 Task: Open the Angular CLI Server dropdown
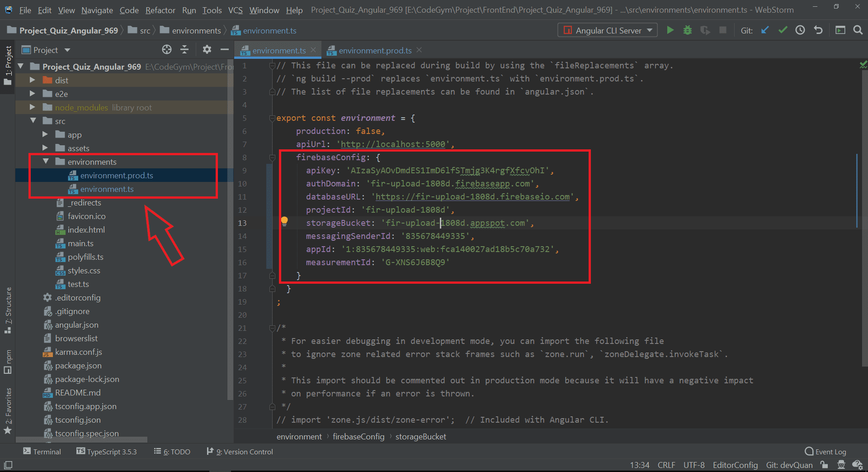pos(608,30)
